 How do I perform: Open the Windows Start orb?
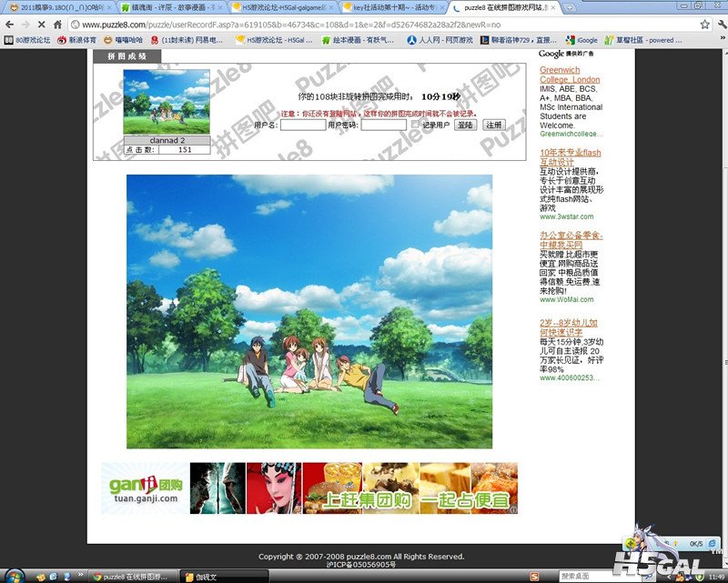click(15, 576)
